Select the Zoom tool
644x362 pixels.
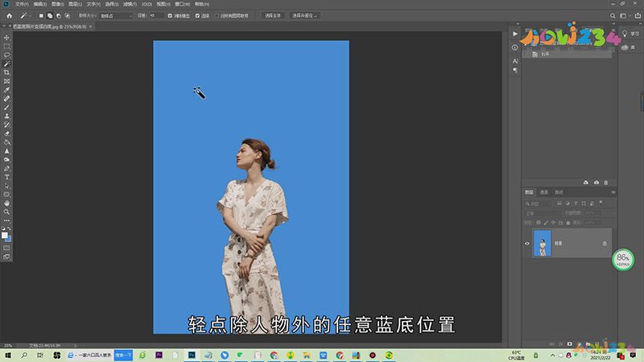click(6, 212)
